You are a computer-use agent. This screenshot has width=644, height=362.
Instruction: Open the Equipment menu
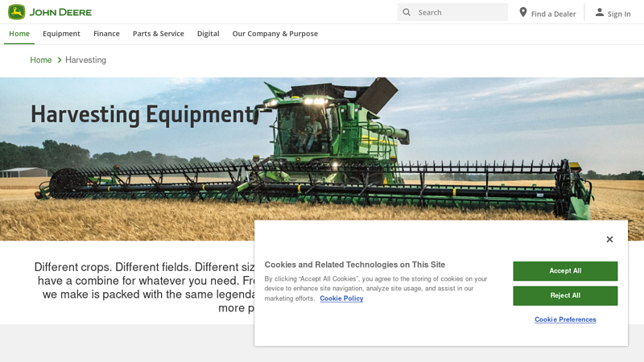(62, 34)
